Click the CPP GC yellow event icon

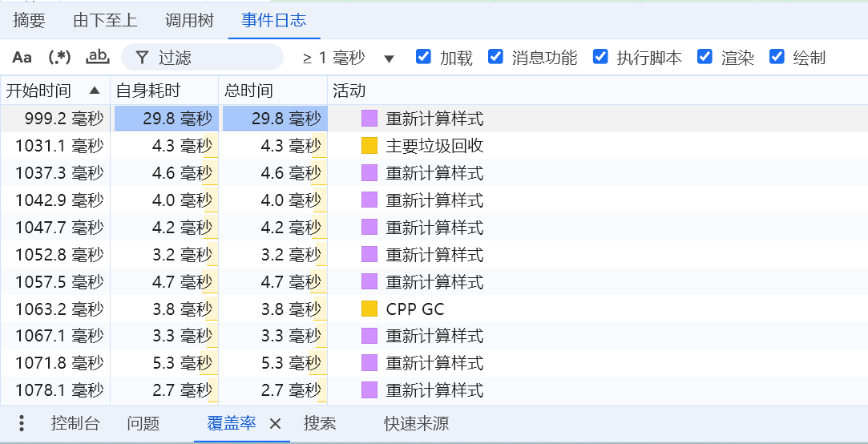click(x=369, y=309)
